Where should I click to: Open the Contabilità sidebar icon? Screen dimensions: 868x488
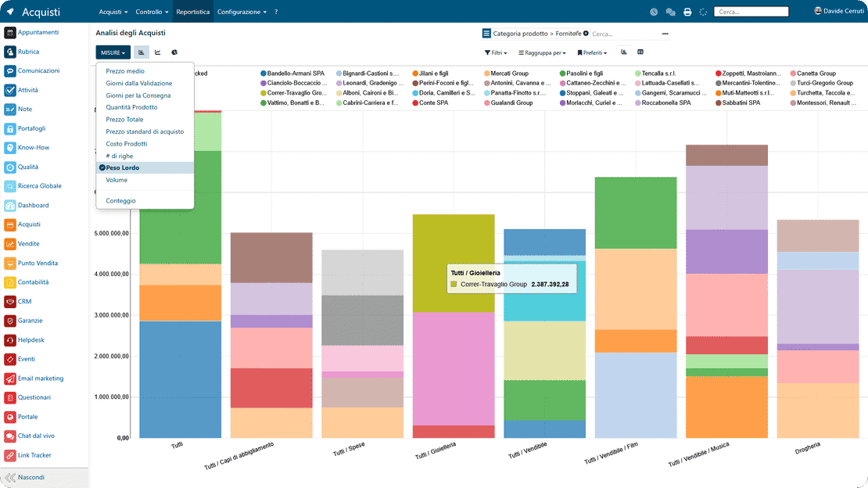[x=10, y=282]
